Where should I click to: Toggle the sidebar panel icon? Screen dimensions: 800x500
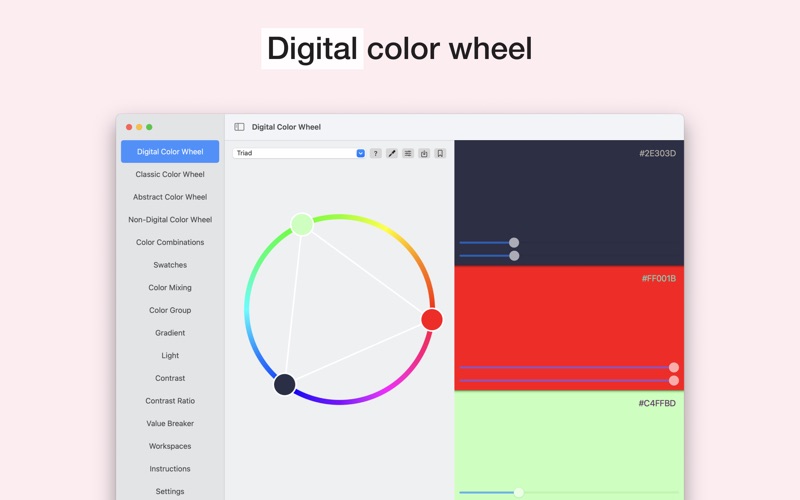point(239,127)
